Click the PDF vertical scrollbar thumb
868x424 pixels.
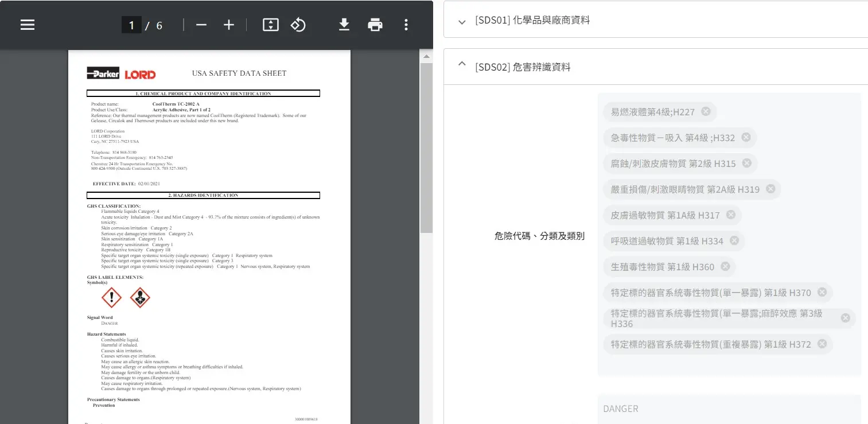426,146
